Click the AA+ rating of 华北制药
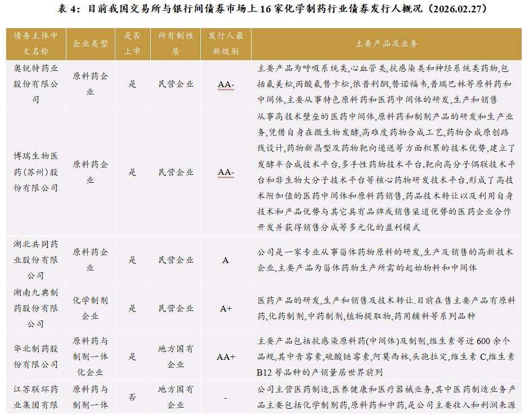The image size is (529, 420). (x=226, y=356)
